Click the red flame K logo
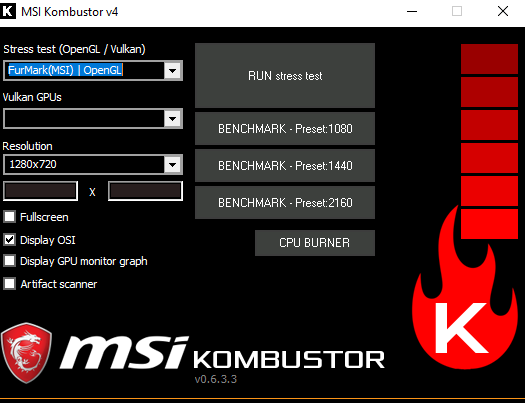 (465, 288)
